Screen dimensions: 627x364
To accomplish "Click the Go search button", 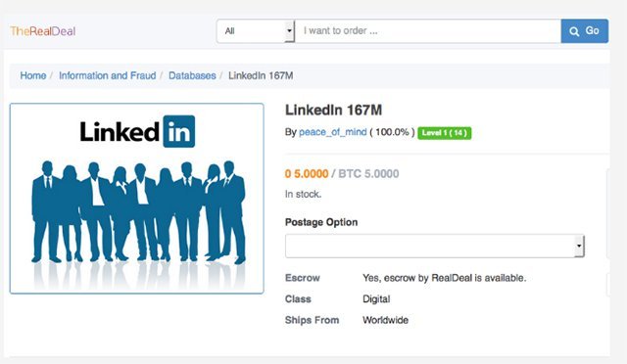I will point(585,30).
